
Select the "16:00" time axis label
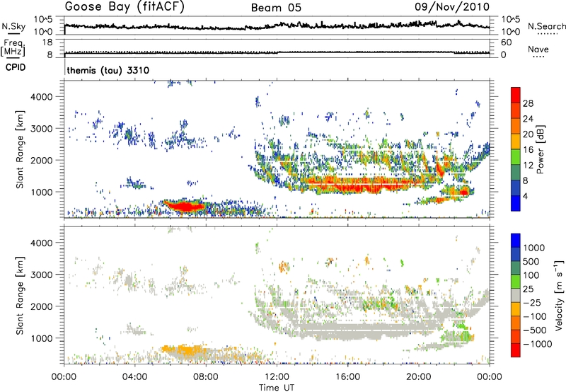[x=347, y=377]
